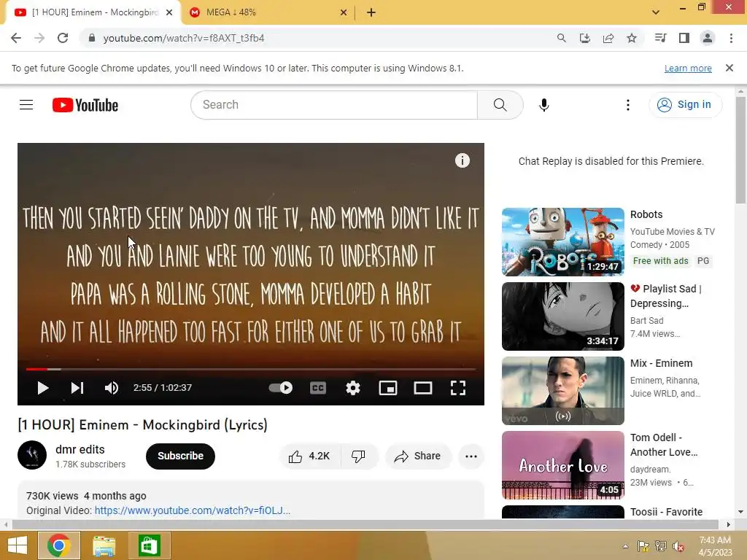The height and width of the screenshot is (560, 747).
Task: Open Chrome three-dot menu
Action: pyautogui.click(x=731, y=38)
